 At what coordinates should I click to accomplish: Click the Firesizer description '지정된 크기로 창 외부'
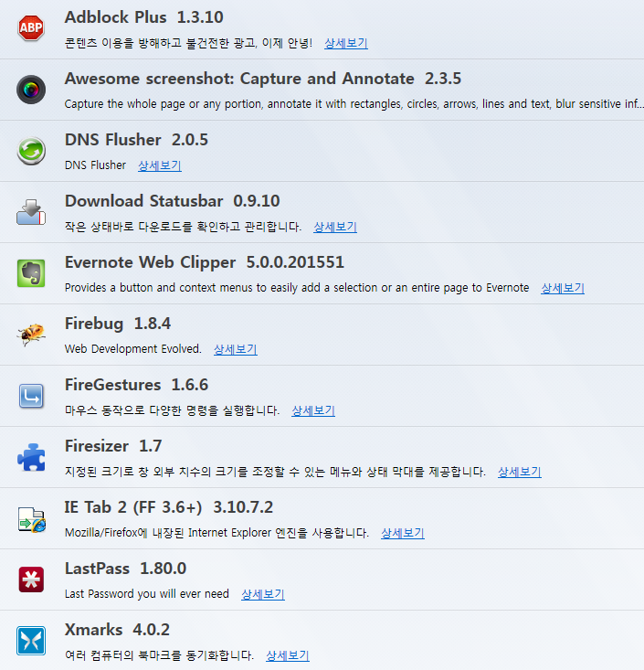(275, 472)
